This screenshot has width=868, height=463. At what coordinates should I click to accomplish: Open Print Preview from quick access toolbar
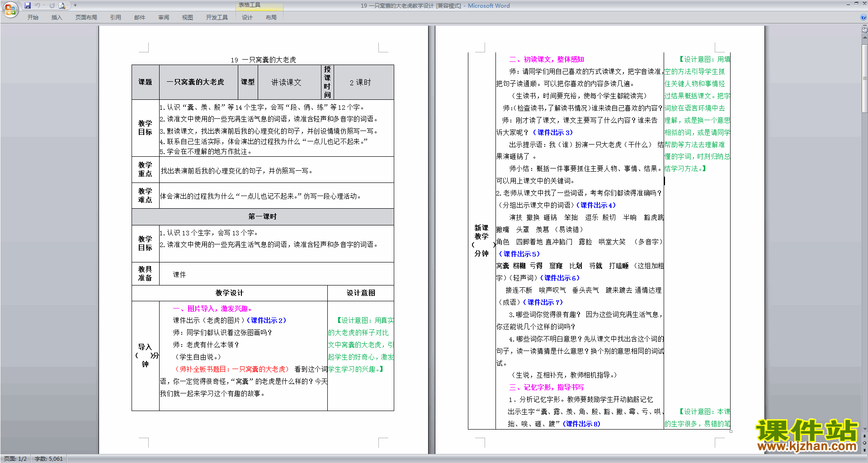coord(62,5)
